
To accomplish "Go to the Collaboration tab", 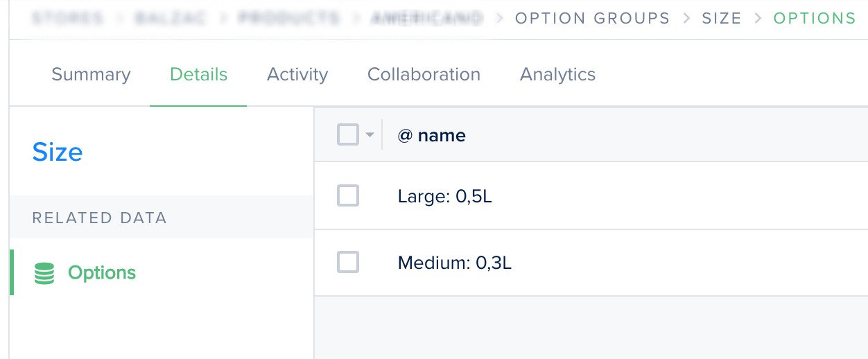I will pos(424,74).
